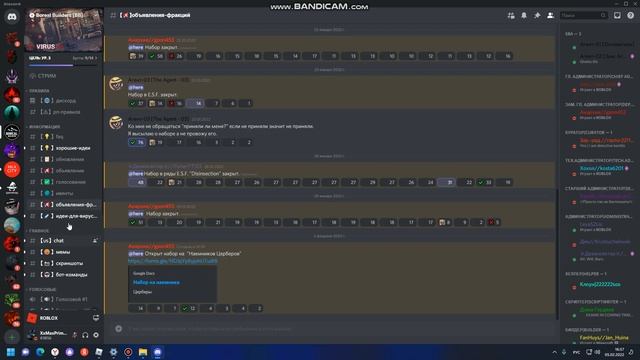
Task: Toggle checkmark reaction 27 on 'Набор в E.S.F. закрыт' message
Action: [136, 104]
